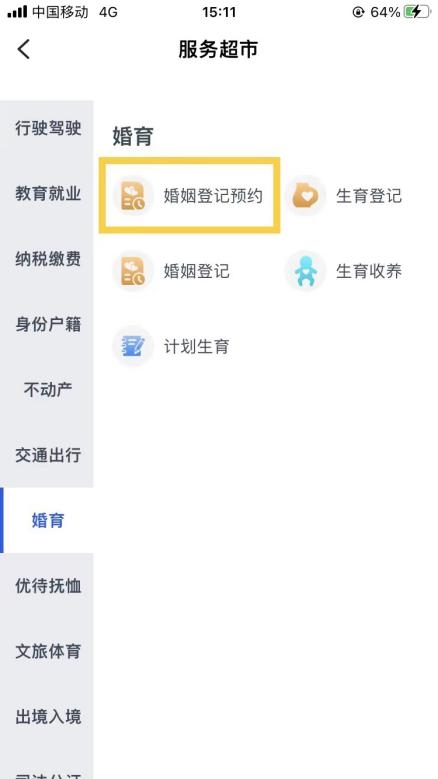Switch to 交通出行 category
This screenshot has width=438, height=779.
48,455
